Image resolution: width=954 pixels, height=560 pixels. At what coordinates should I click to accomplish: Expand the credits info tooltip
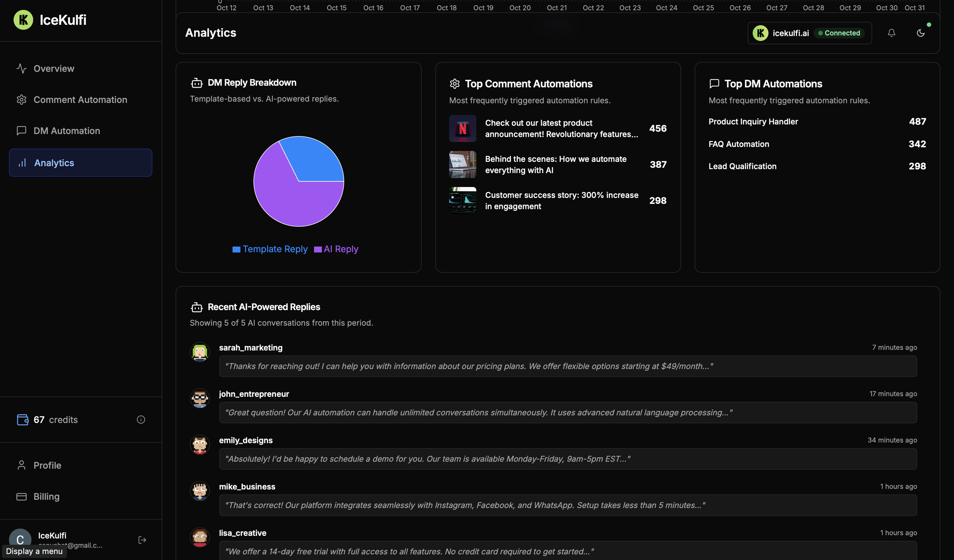[141, 419]
